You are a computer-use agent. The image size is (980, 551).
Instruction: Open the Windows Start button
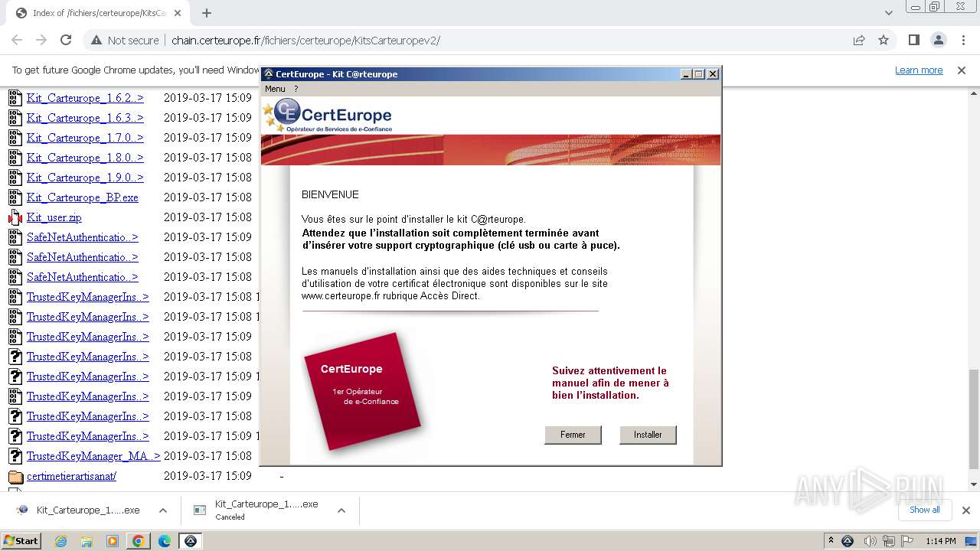21,541
